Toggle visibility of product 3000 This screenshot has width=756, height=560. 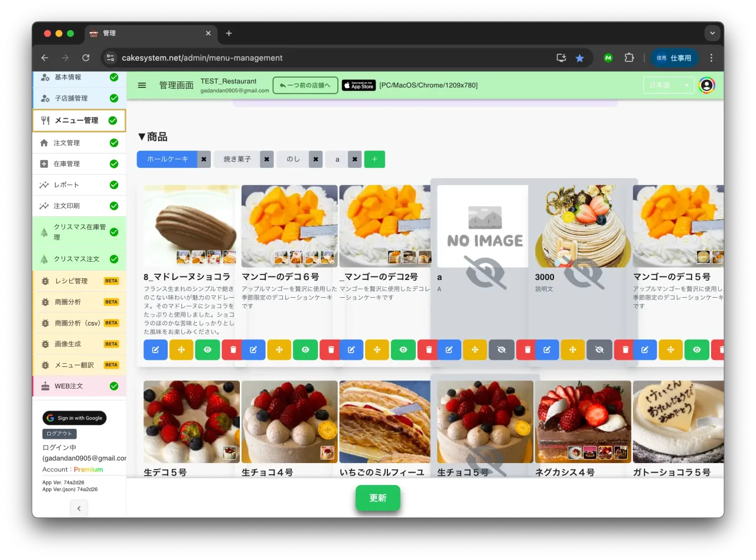[599, 350]
